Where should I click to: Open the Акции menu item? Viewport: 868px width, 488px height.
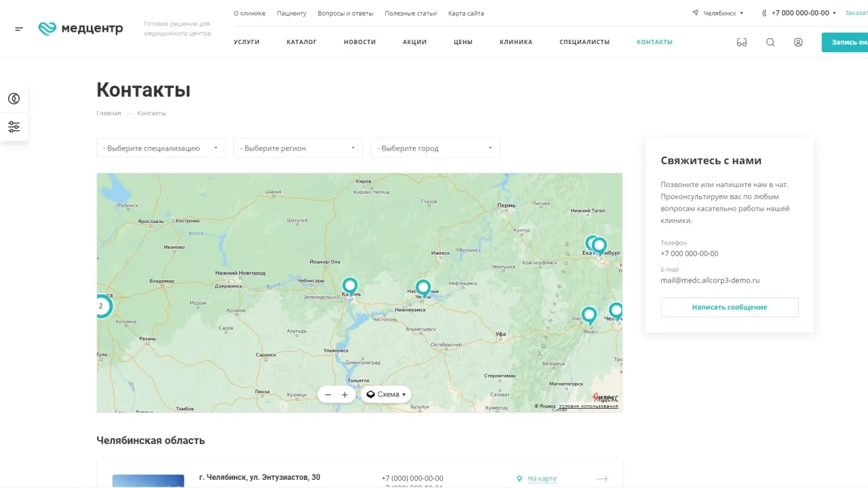tap(415, 42)
